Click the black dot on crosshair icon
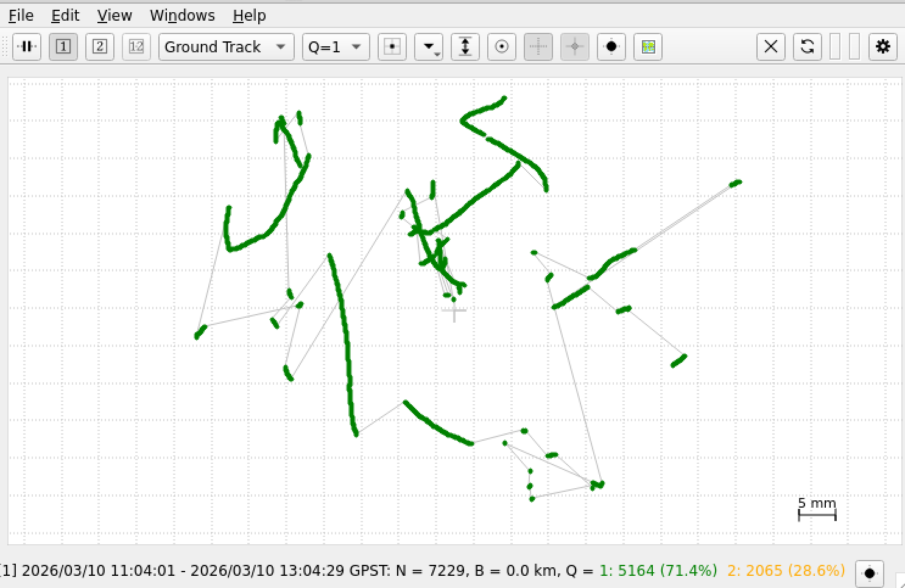 (x=611, y=47)
